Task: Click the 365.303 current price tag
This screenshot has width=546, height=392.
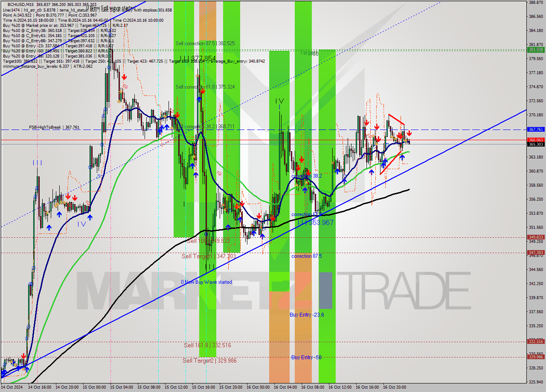Action: [x=536, y=144]
